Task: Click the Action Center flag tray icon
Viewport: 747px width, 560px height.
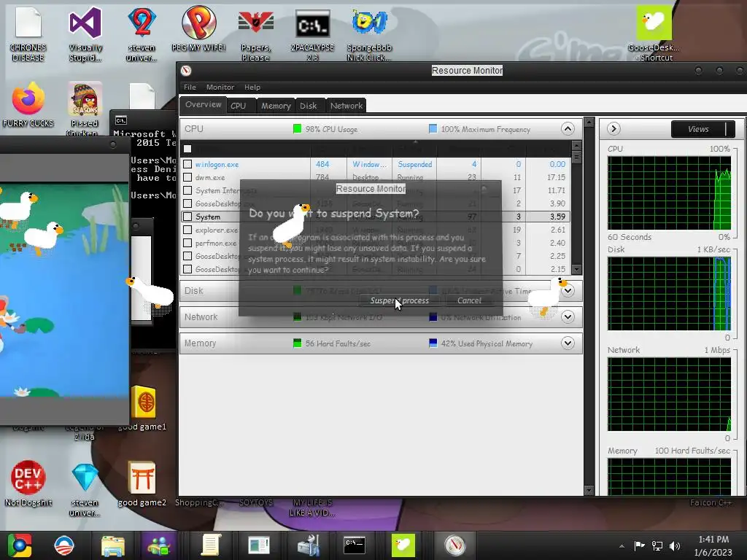Action: click(639, 546)
